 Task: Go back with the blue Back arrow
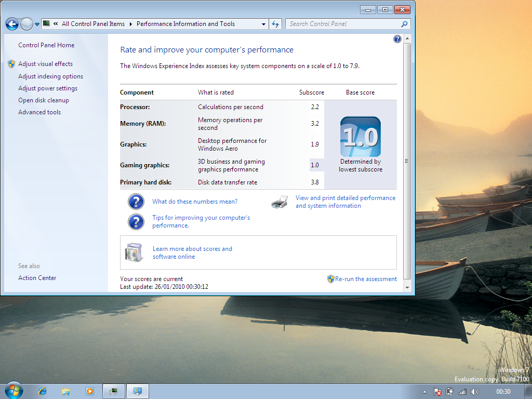coord(12,24)
